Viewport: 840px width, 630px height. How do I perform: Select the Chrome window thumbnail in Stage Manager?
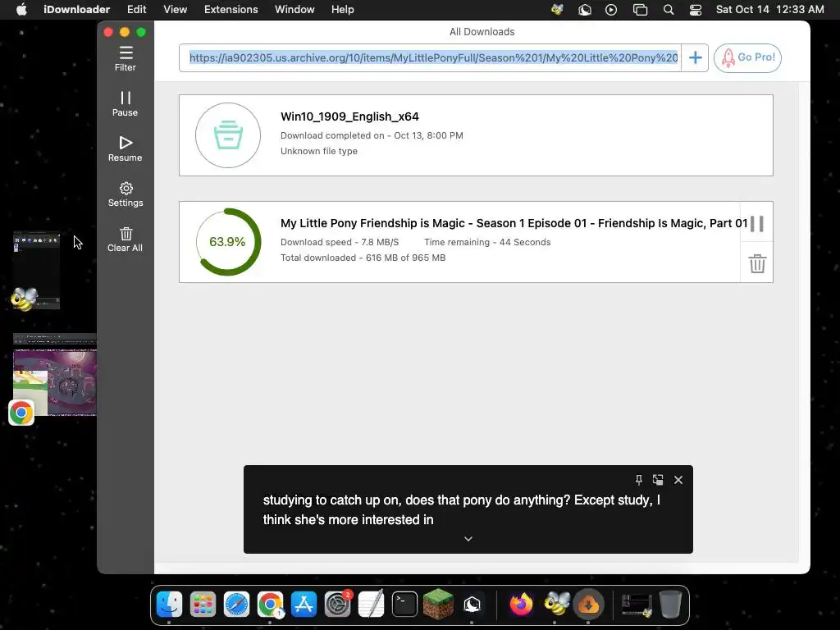(55, 374)
